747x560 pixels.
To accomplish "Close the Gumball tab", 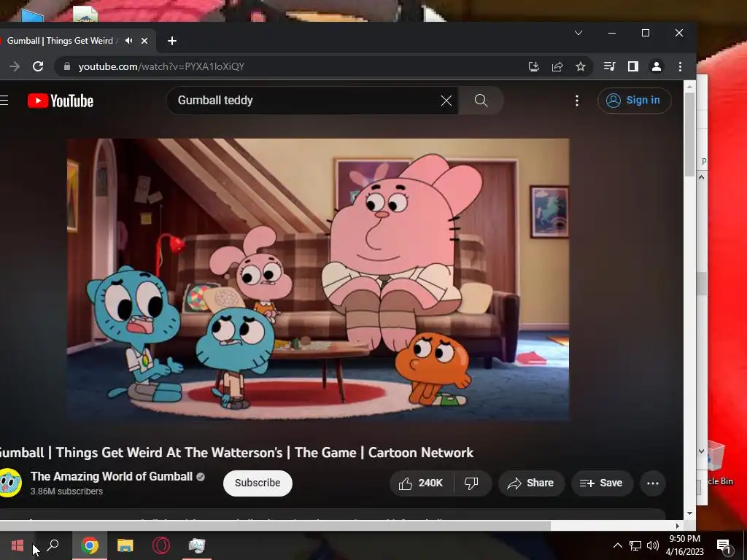I will 144,41.
